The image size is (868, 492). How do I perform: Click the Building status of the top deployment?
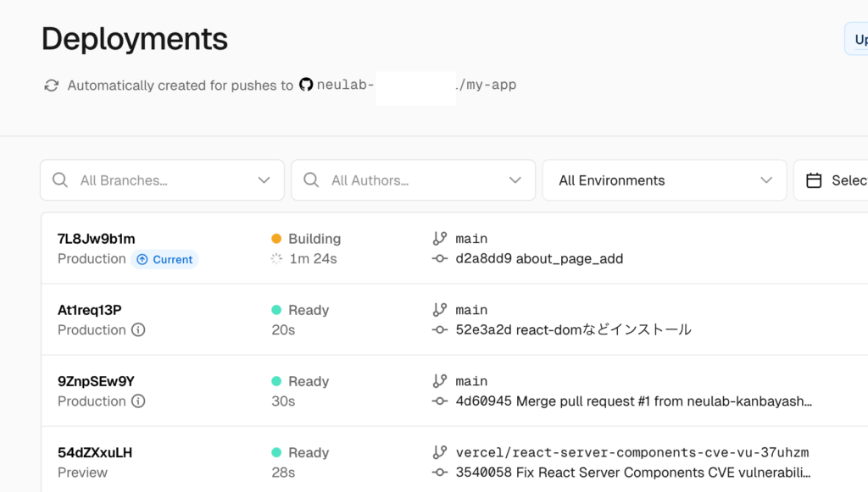point(314,239)
